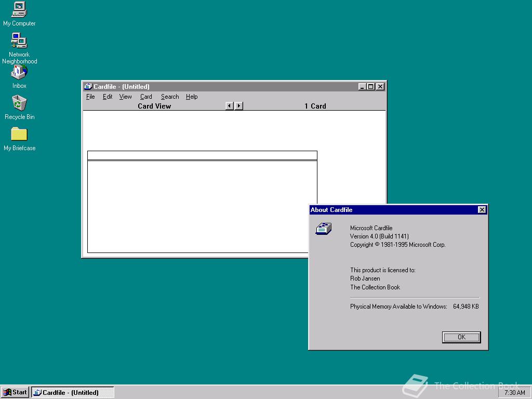Open the Start menu
532x399 pixels.
15,392
